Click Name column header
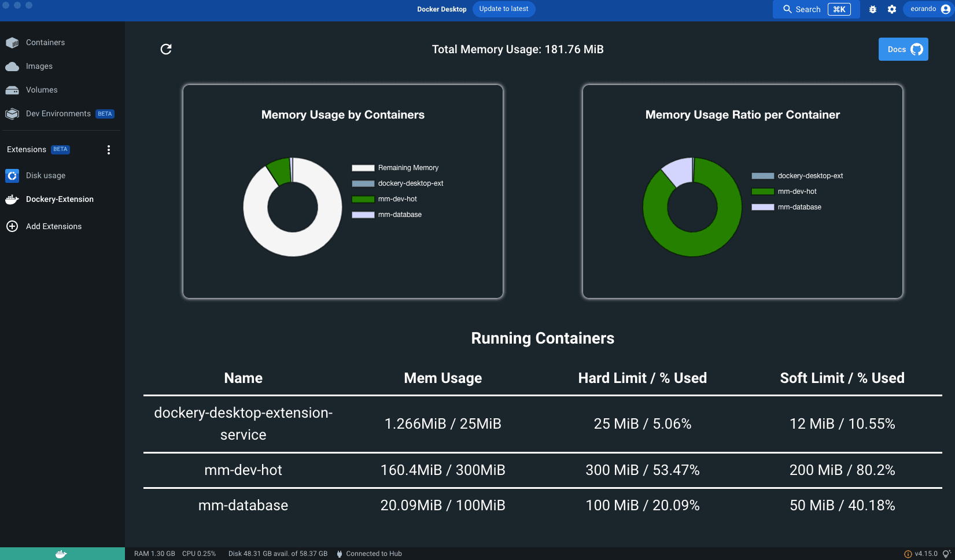This screenshot has width=955, height=560. (x=244, y=378)
